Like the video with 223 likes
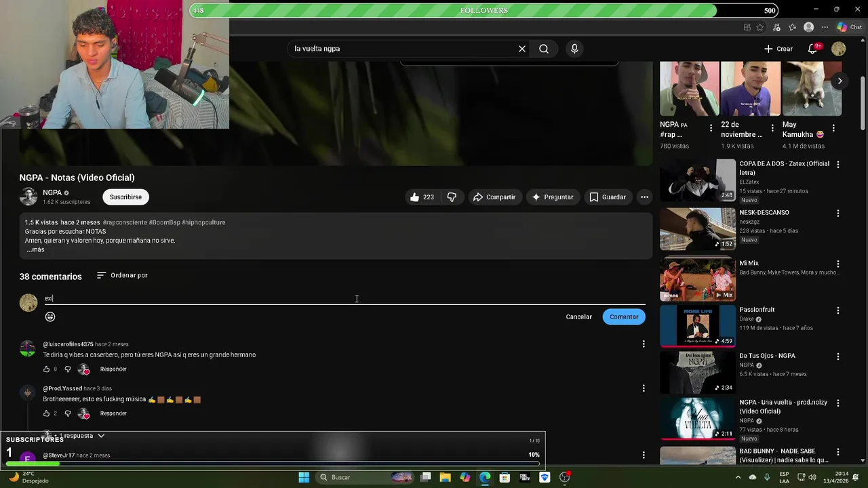 (421, 197)
